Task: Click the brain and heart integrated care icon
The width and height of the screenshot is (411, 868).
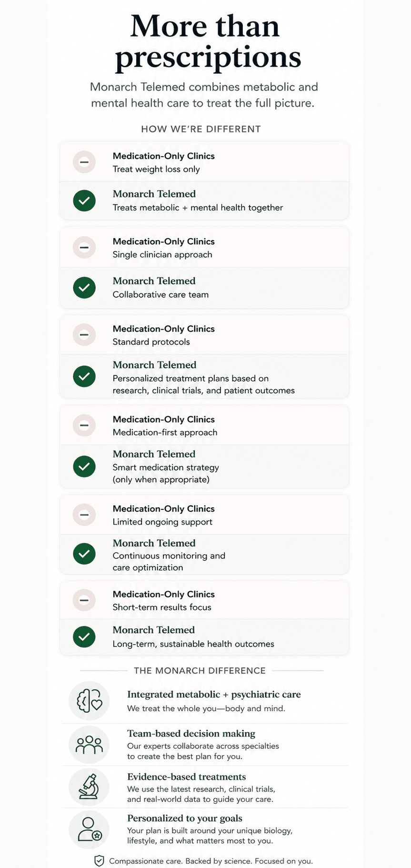Action: pyautogui.click(x=89, y=700)
